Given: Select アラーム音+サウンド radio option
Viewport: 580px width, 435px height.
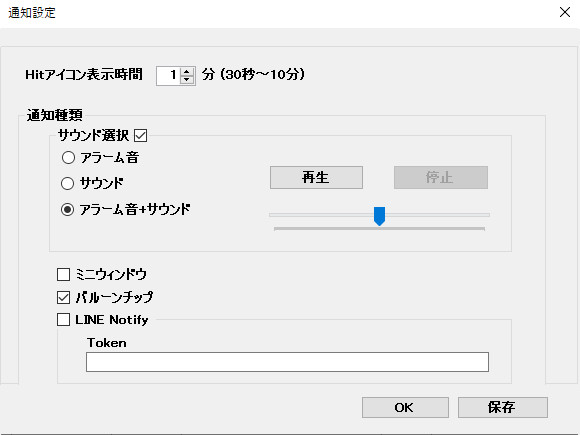Looking at the screenshot, I should click(67, 210).
